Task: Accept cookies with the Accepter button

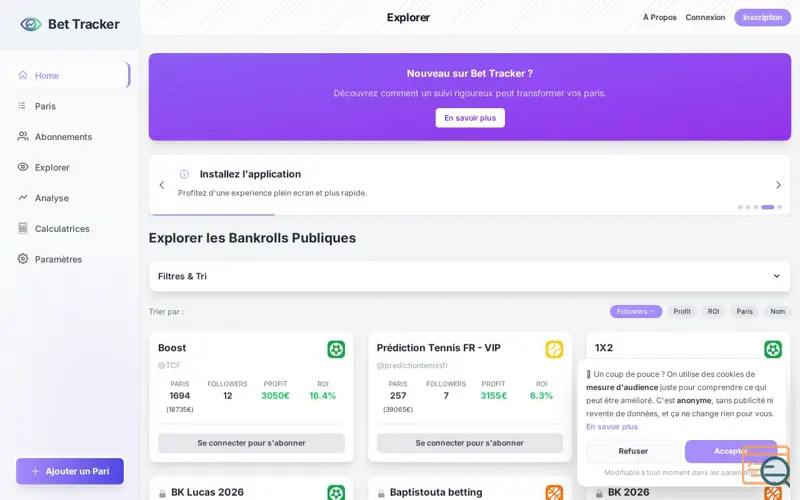Action: coord(731,451)
